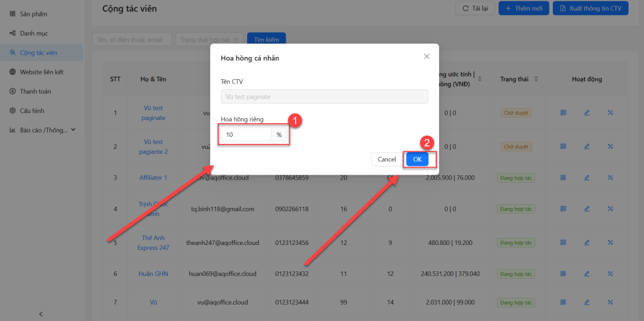Click the QR code icon in row 4

[563, 209]
